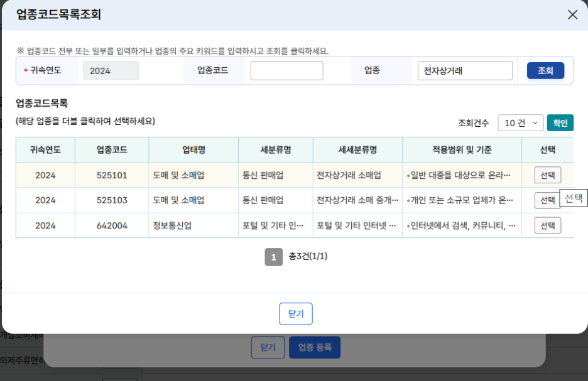Click the 업종코드 column header
This screenshot has height=381, width=588.
point(112,150)
